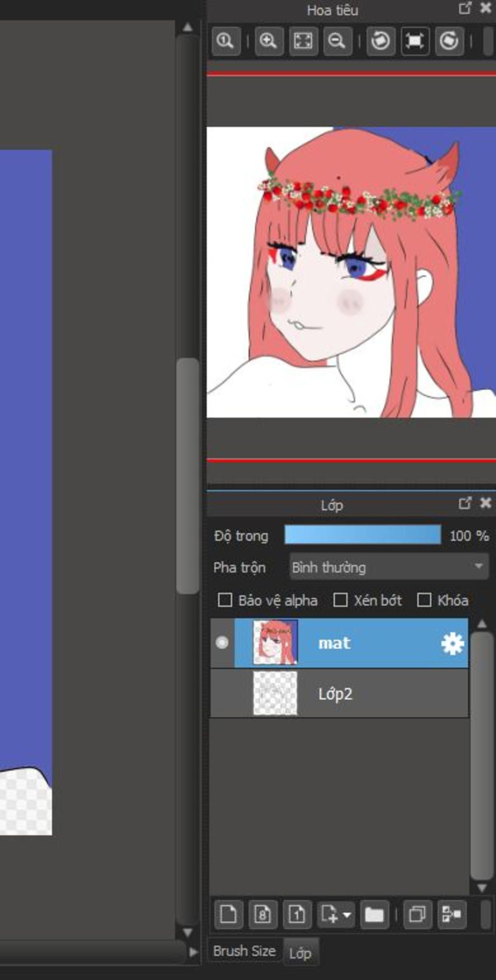The height and width of the screenshot is (980, 496).
Task: Click the layer list scrollbar thumb
Action: [481, 756]
